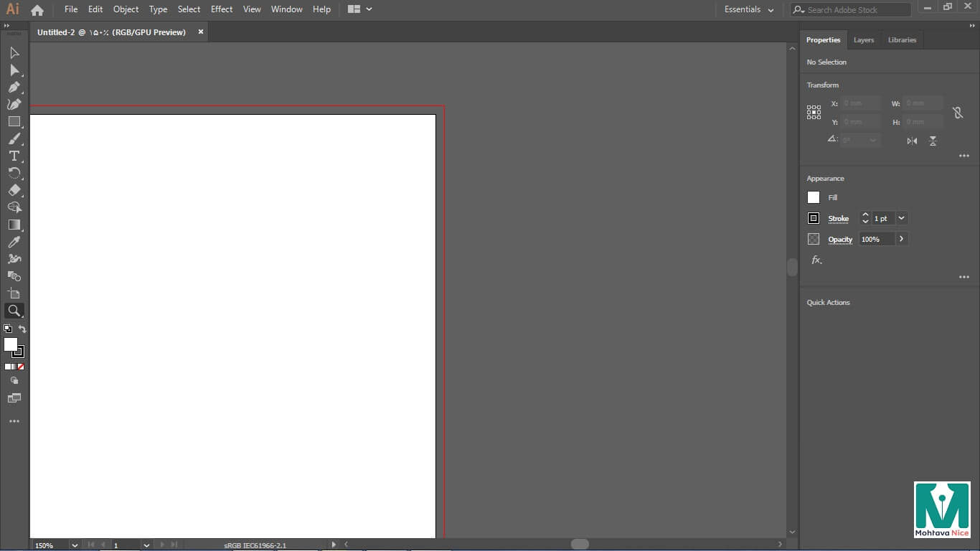Viewport: 980px width, 551px height.
Task: Open the zoom level dropdown
Action: click(x=75, y=545)
